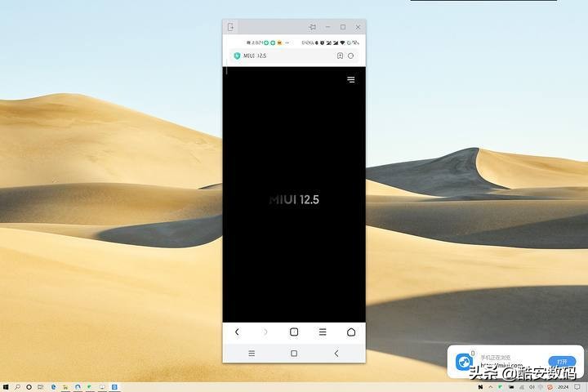The image size is (588, 392).
Task: Click the red circular icon in the system tray
Action: pos(550,387)
